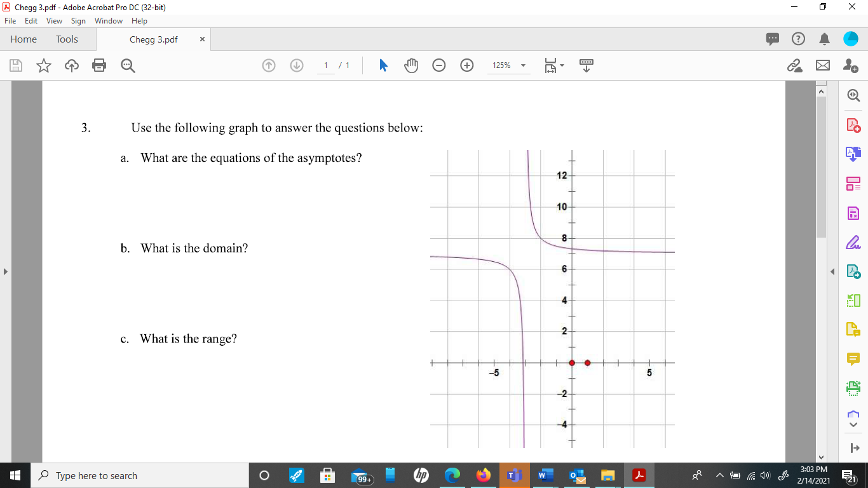
Task: Switch to the Tools tab
Action: click(67, 39)
